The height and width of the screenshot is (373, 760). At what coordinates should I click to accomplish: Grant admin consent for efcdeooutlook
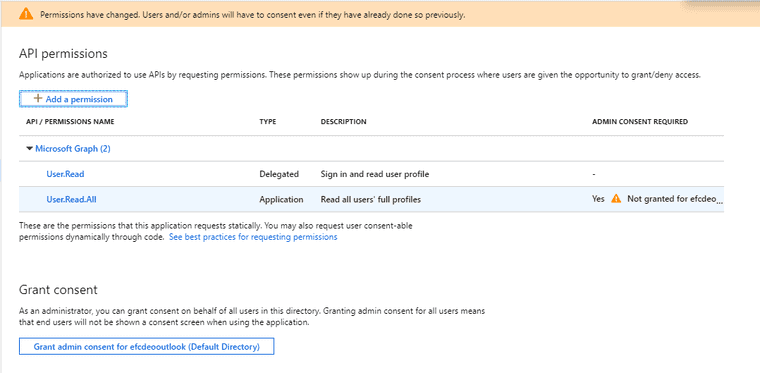coord(146,347)
